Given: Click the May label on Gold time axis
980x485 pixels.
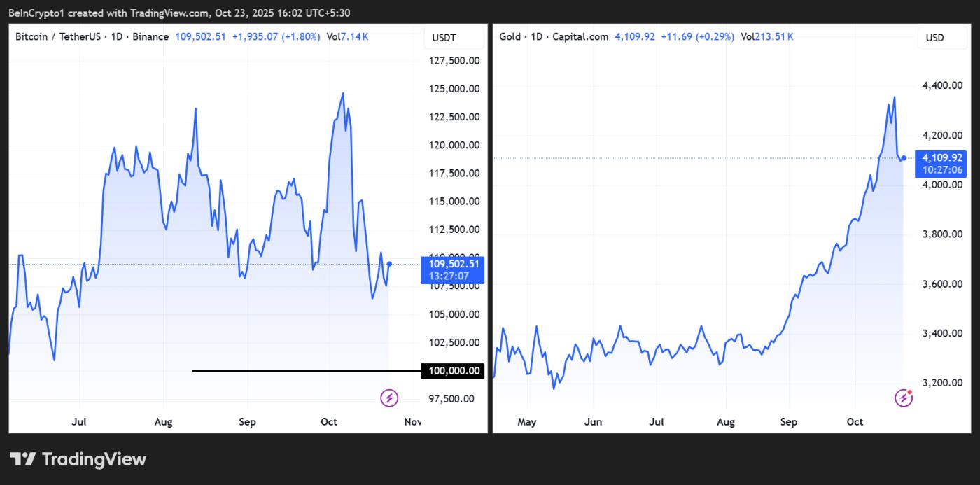Looking at the screenshot, I should pyautogui.click(x=526, y=422).
